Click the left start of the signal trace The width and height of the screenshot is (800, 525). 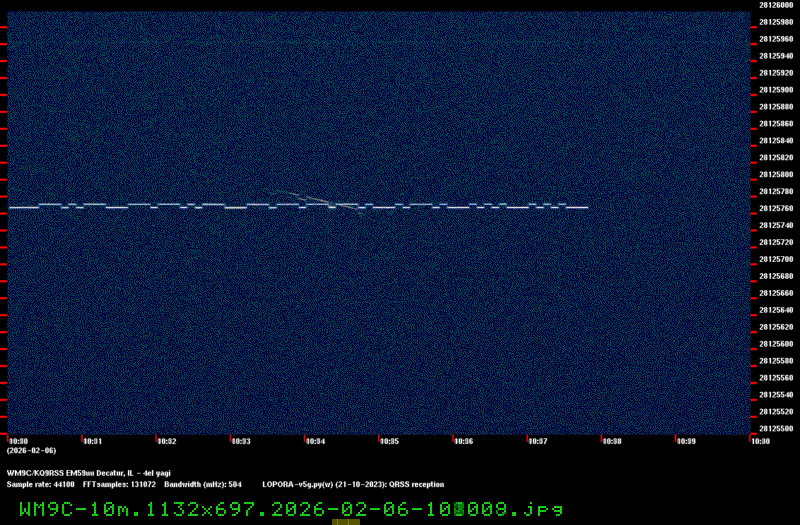tap(12, 208)
